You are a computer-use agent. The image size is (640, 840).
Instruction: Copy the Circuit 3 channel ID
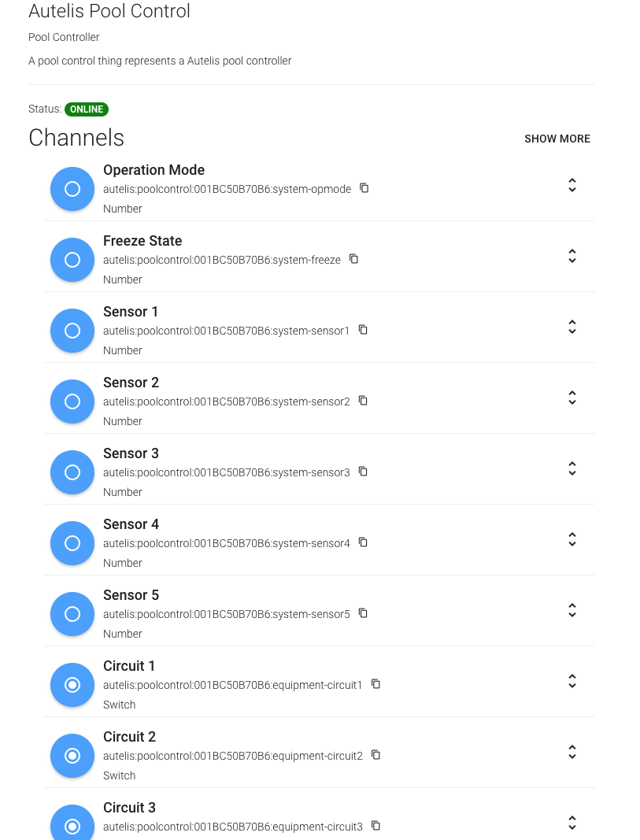pyautogui.click(x=375, y=826)
